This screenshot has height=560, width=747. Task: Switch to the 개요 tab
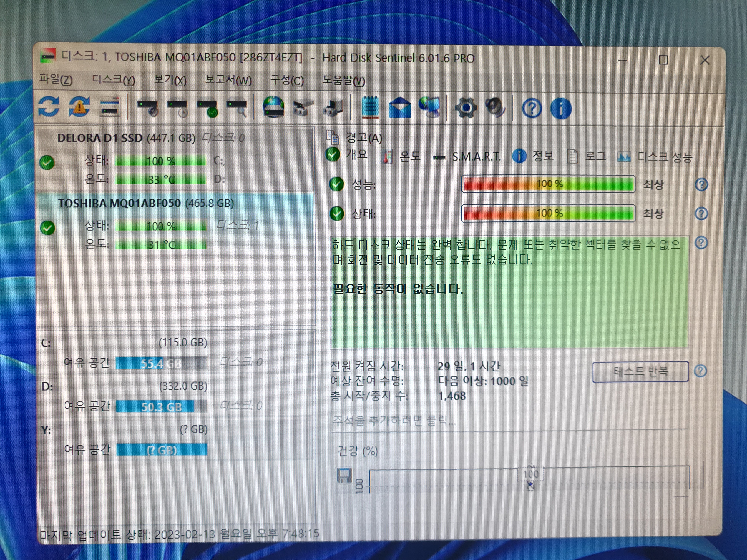pyautogui.click(x=347, y=155)
